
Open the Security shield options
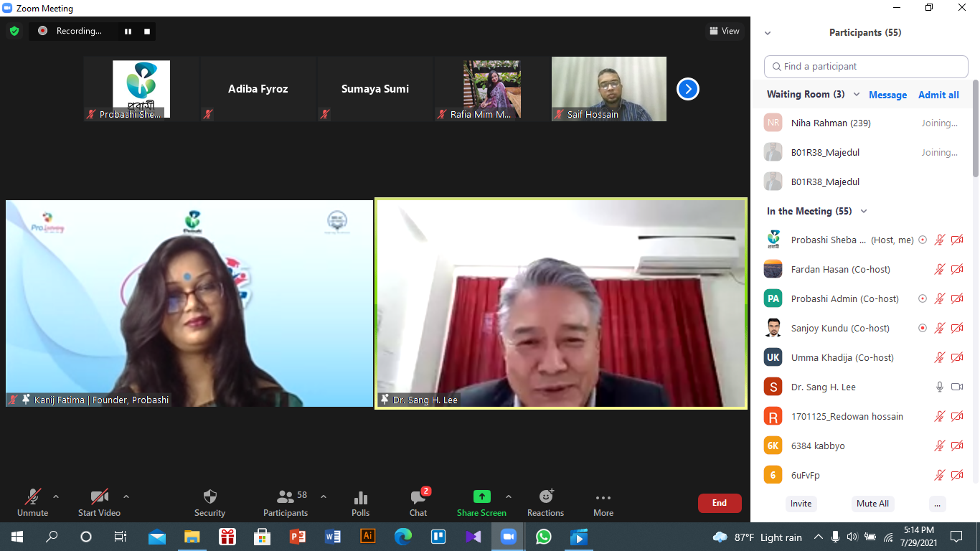209,502
